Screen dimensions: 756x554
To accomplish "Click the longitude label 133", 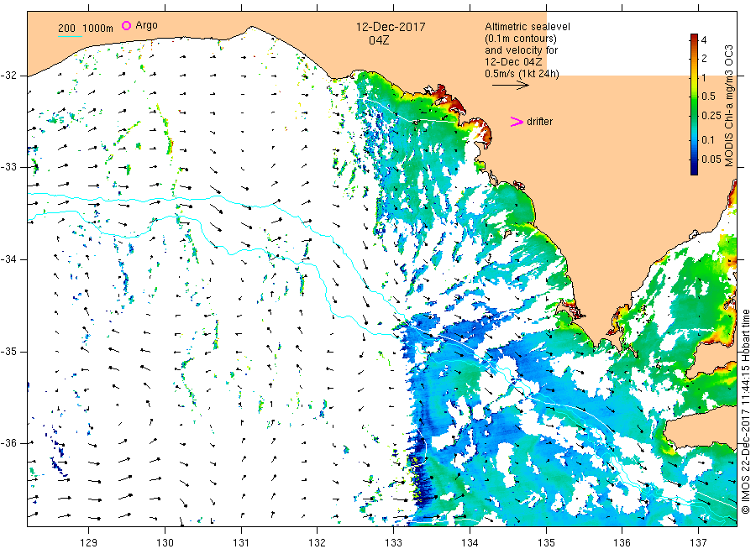I will (393, 542).
